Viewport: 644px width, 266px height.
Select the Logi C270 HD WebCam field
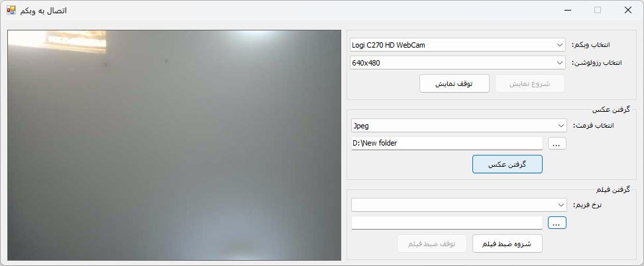coord(458,45)
